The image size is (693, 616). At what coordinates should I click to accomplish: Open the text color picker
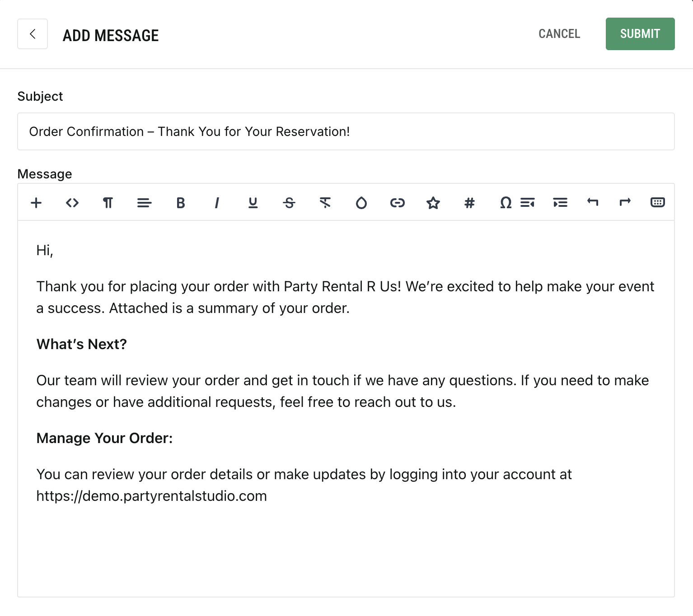(361, 203)
